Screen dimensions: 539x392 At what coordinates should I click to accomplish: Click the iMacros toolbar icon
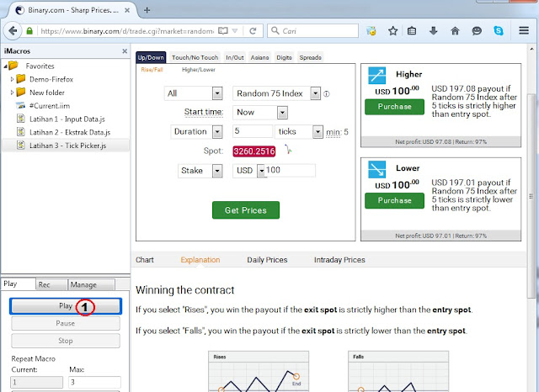tap(371, 31)
